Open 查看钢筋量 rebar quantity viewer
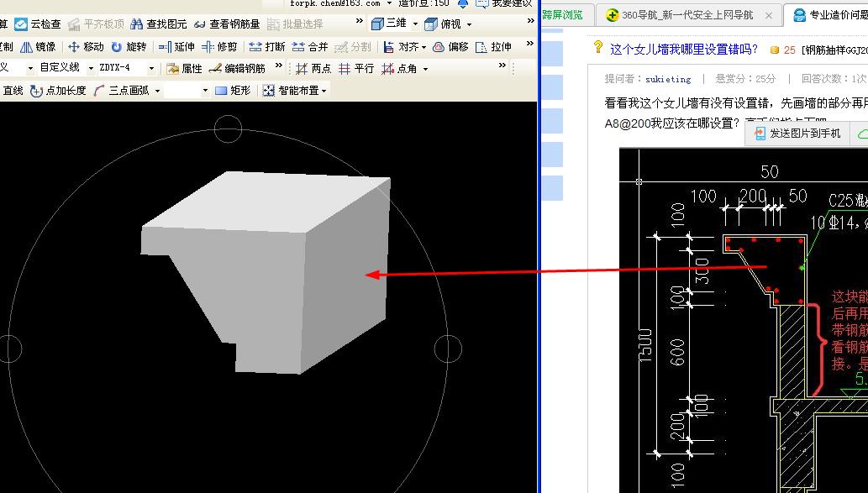Viewport: 868px width, 493px height. tap(226, 24)
